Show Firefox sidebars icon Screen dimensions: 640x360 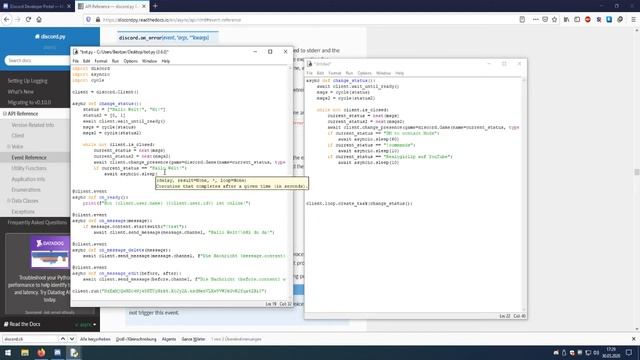[577, 20]
